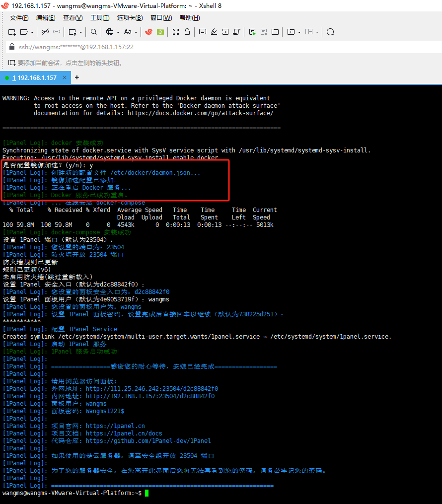The width and height of the screenshot is (442, 504).
Task: Click the 面板安全入口 d2c88842f0 value
Action: click(x=152, y=292)
